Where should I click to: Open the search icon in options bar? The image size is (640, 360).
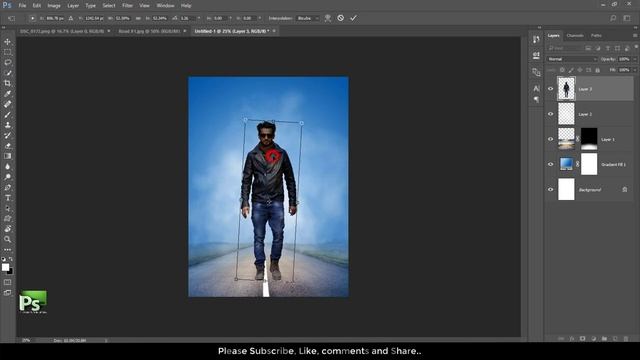point(613,18)
